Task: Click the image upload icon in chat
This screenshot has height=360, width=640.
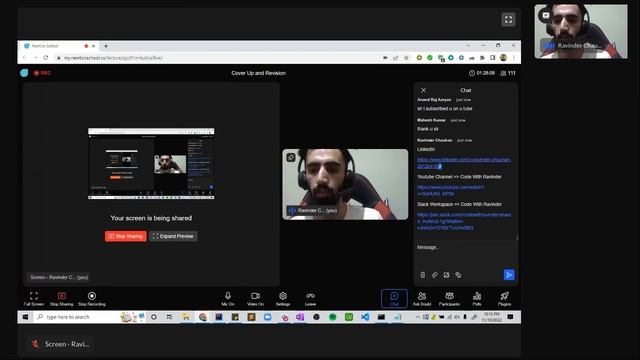Action: click(x=447, y=275)
